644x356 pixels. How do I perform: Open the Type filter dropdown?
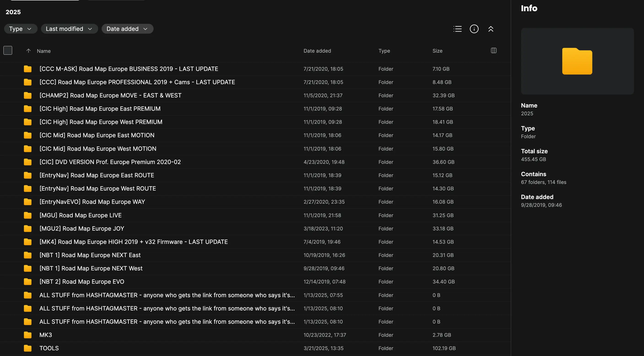click(x=21, y=29)
